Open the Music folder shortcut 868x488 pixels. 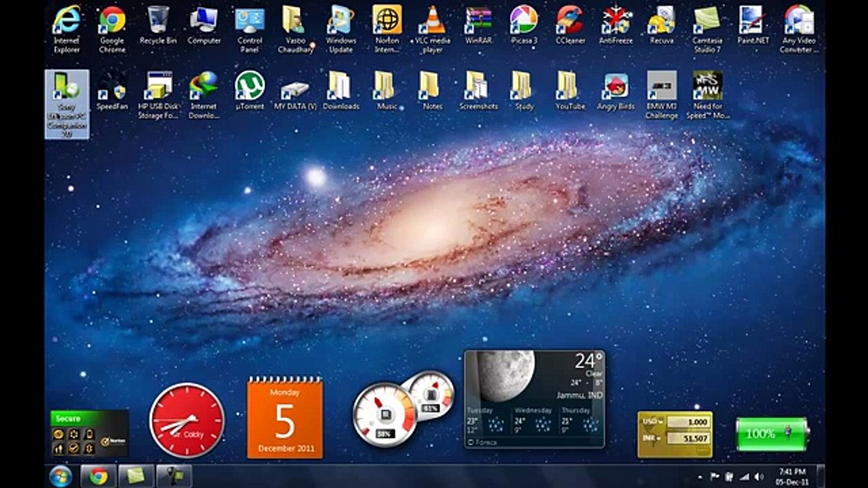387,91
